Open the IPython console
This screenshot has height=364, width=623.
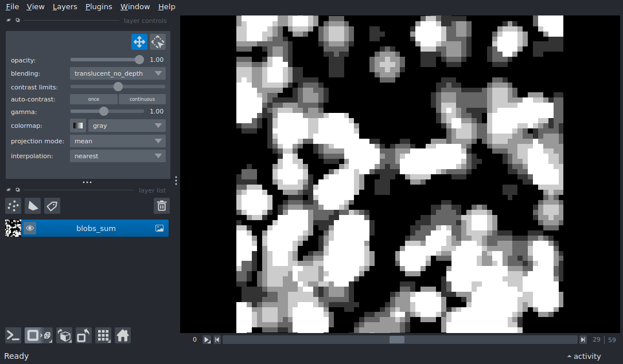coord(13,335)
